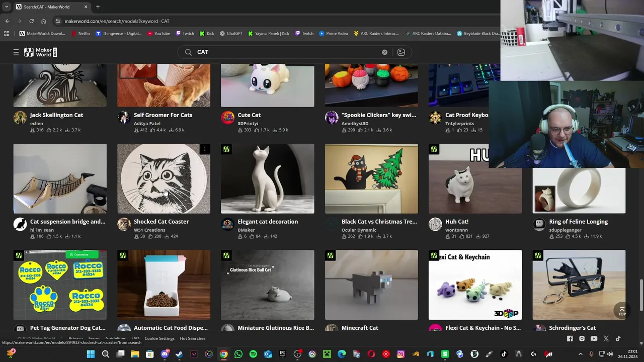Open a new browser tab
This screenshot has height=362, width=644.
tap(98, 7)
